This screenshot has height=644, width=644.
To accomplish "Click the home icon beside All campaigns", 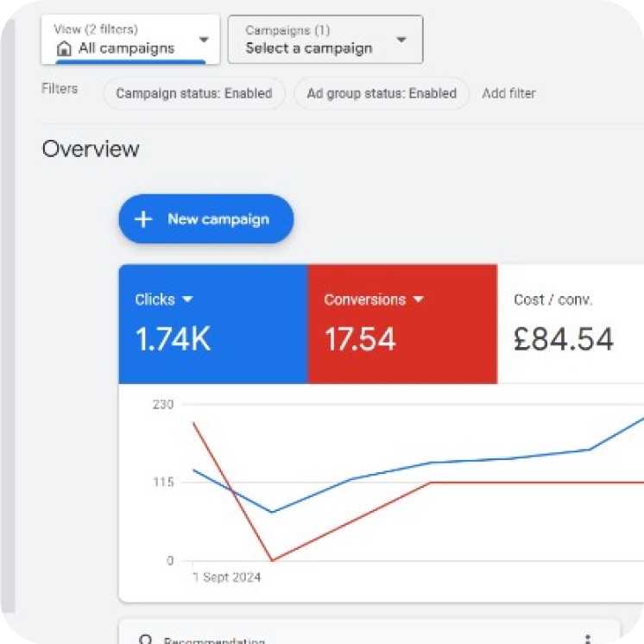I will (64, 48).
